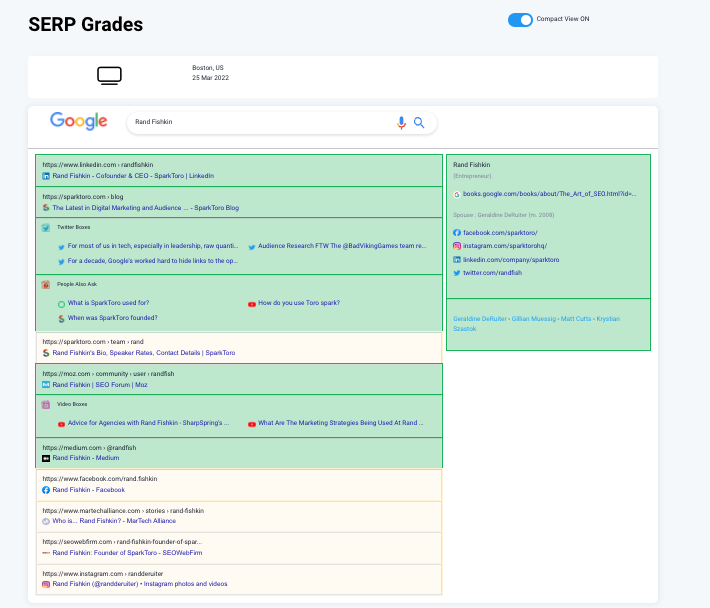Screen dimensions: 710x608
Task: Open question 'What is SparkToro used for?'
Action: pyautogui.click(x=108, y=303)
